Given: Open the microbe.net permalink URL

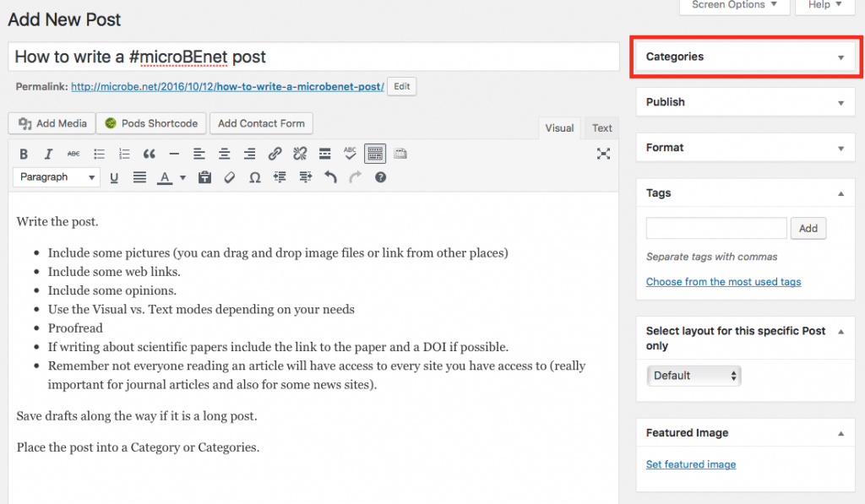Looking at the screenshot, I should point(227,87).
